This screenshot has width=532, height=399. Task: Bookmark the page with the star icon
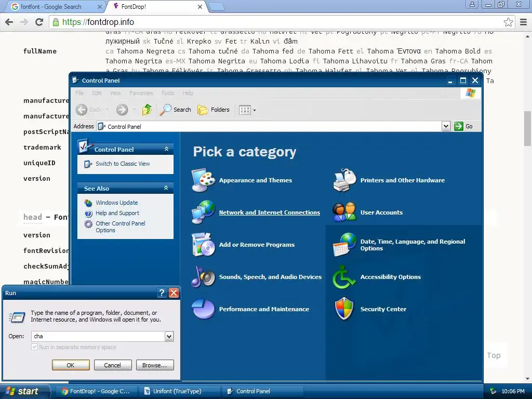(508, 22)
